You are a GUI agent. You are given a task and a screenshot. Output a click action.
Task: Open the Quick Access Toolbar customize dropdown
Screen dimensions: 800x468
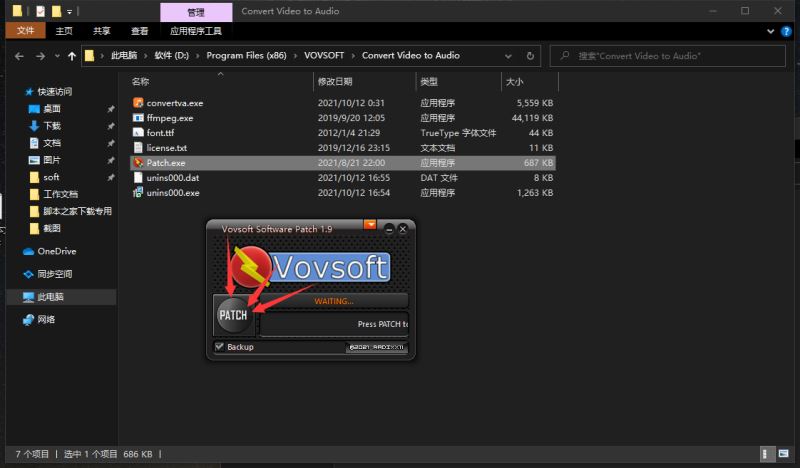[x=69, y=11]
